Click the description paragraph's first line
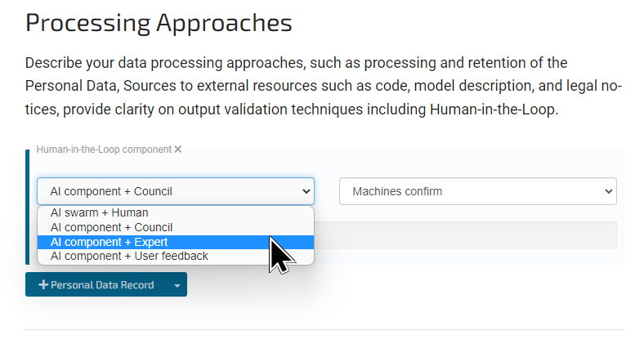 pos(296,63)
